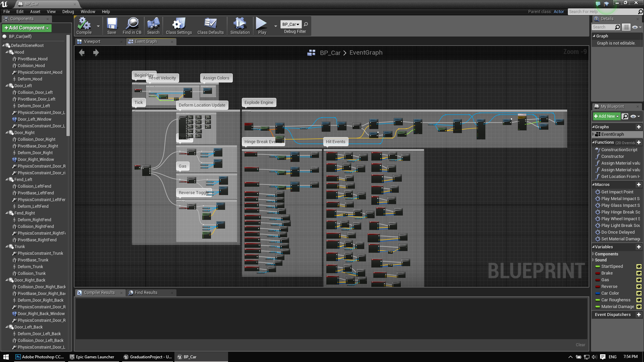Open My Blueprint view options eye
Screen dimensions: 644x362
(635, 116)
